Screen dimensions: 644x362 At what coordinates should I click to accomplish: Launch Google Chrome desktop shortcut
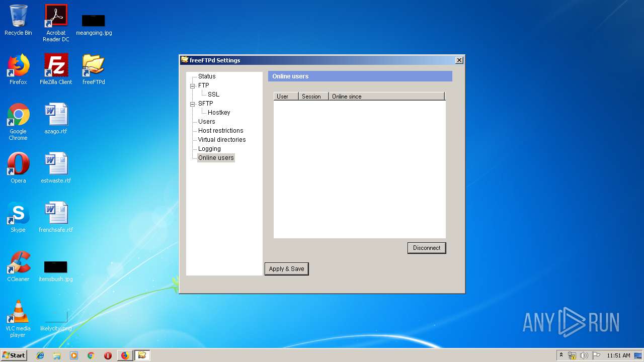[x=18, y=122]
